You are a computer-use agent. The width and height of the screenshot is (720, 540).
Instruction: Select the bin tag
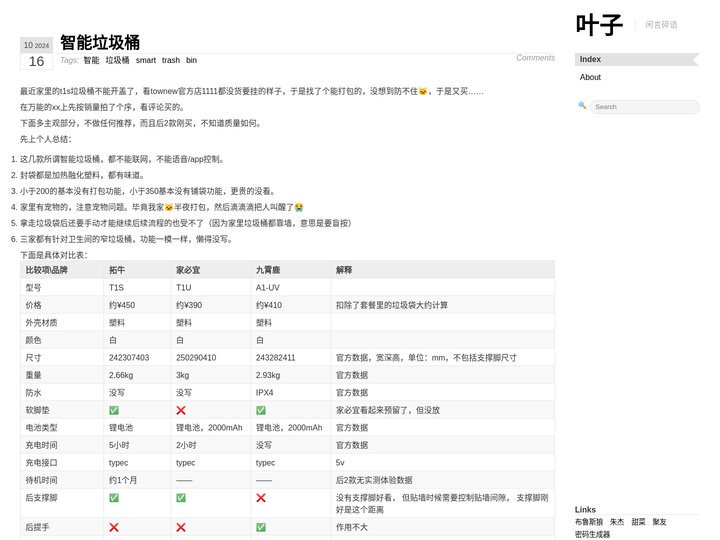(191, 60)
